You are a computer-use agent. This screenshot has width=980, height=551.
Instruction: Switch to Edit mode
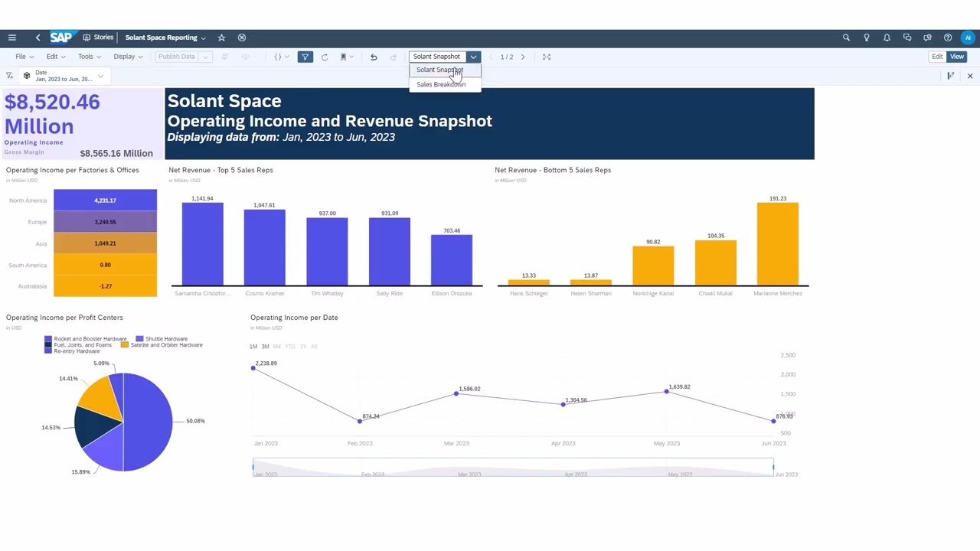click(x=937, y=57)
